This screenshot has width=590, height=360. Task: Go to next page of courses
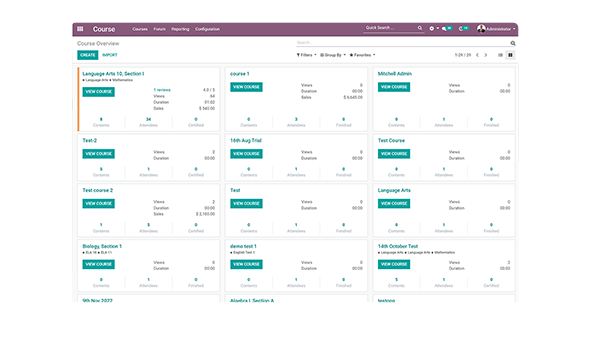(x=486, y=55)
